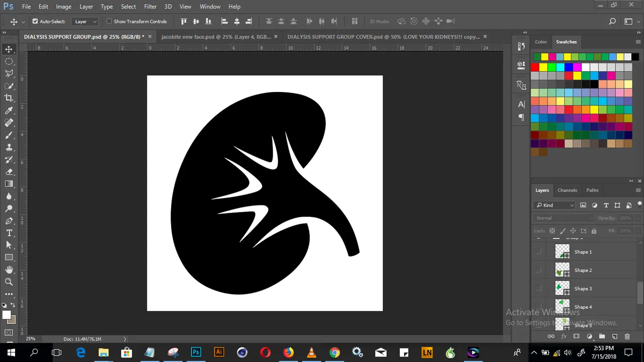Enable Show Transform Controls checkbox
644x362 pixels.
pyautogui.click(x=109, y=21)
